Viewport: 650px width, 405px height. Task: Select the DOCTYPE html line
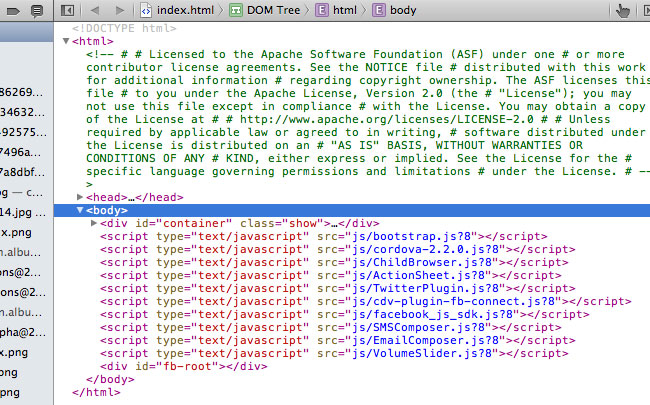point(124,28)
